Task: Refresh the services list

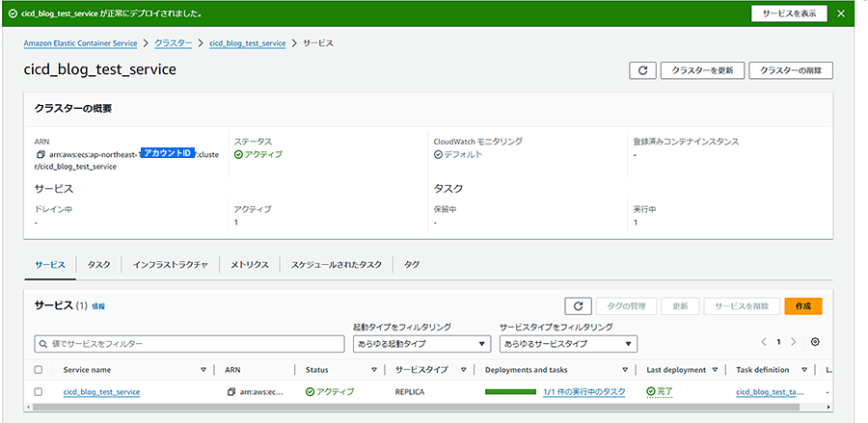Action: [x=579, y=305]
